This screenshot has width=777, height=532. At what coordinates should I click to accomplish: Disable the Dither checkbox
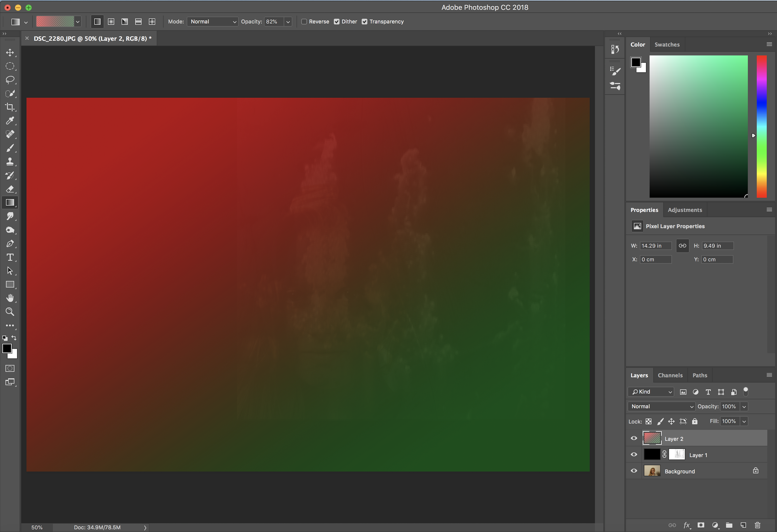pyautogui.click(x=337, y=22)
